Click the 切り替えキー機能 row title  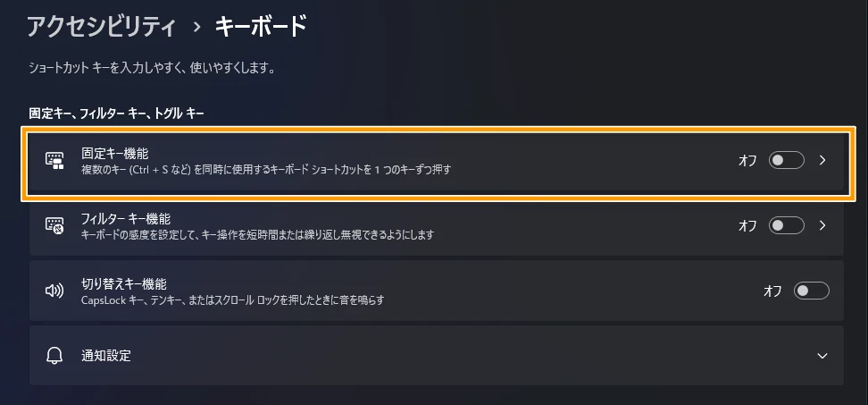(123, 283)
